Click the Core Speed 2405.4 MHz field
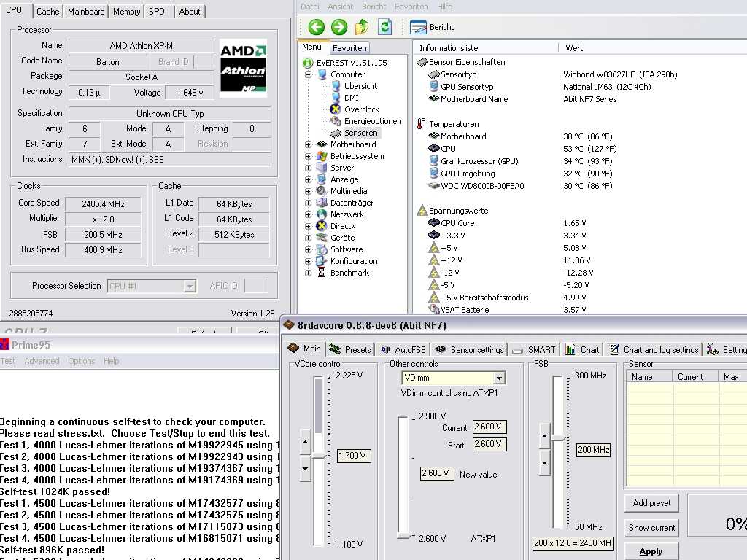 tap(103, 204)
